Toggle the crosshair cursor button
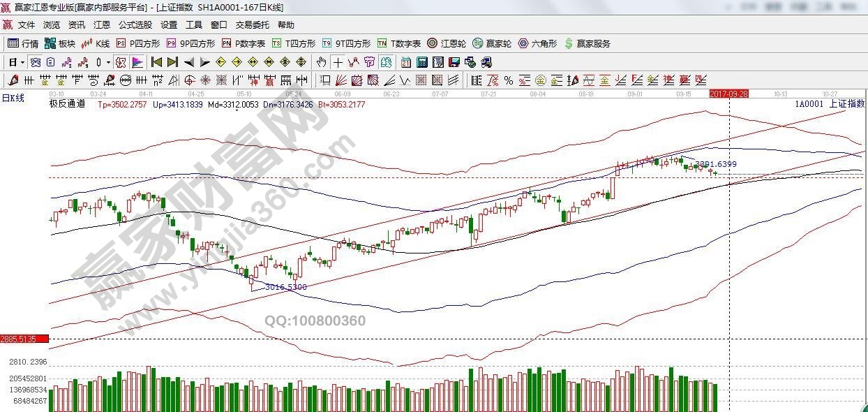868x412 pixels. [338, 62]
